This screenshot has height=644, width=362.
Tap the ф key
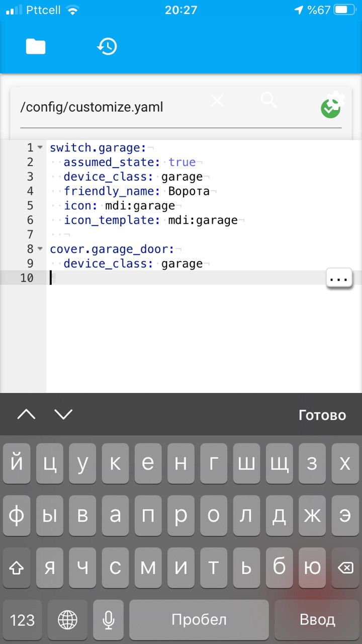pos(17,516)
